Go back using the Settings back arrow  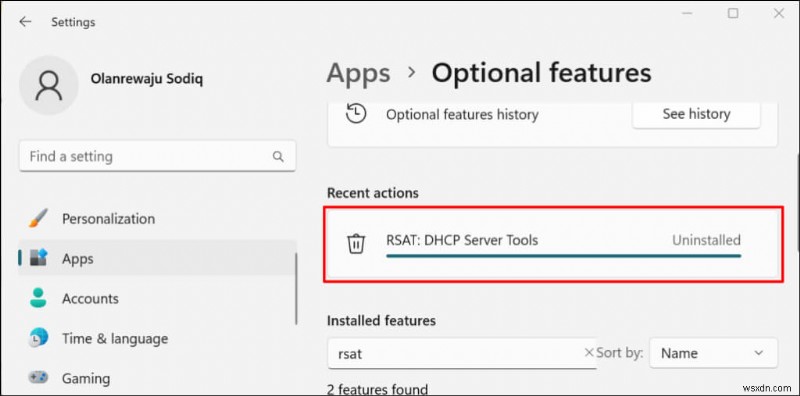point(25,21)
